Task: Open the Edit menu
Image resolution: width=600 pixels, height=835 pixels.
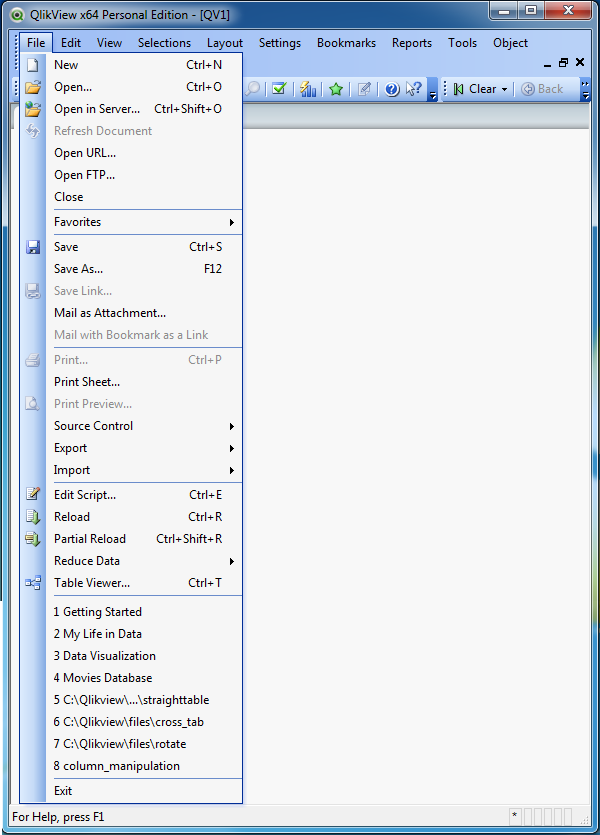Action: (x=71, y=43)
